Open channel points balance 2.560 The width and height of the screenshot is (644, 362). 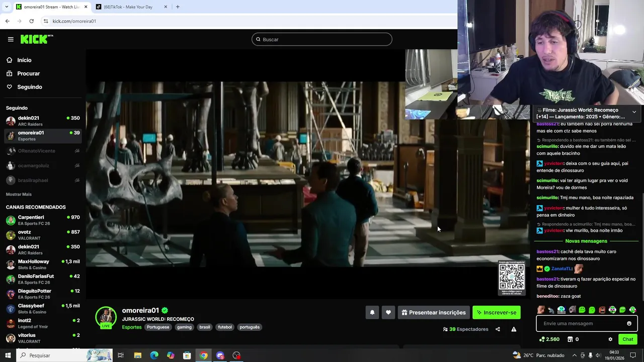[549, 339]
